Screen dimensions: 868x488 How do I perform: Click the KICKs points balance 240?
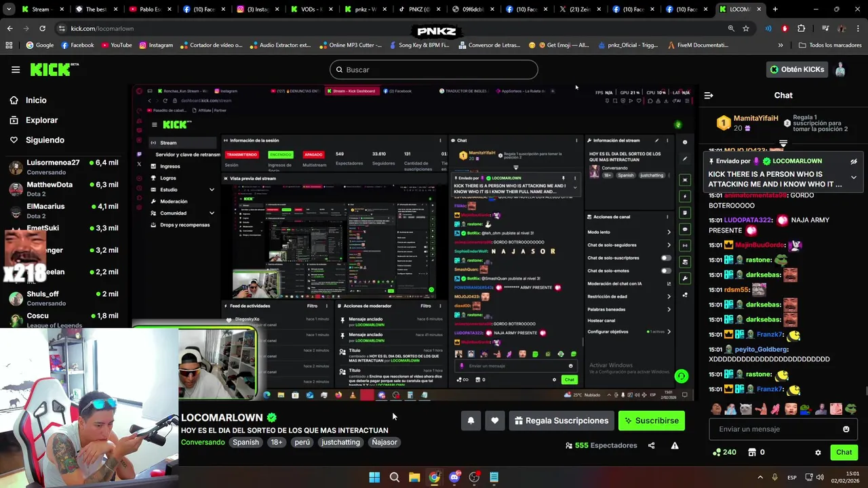click(724, 452)
